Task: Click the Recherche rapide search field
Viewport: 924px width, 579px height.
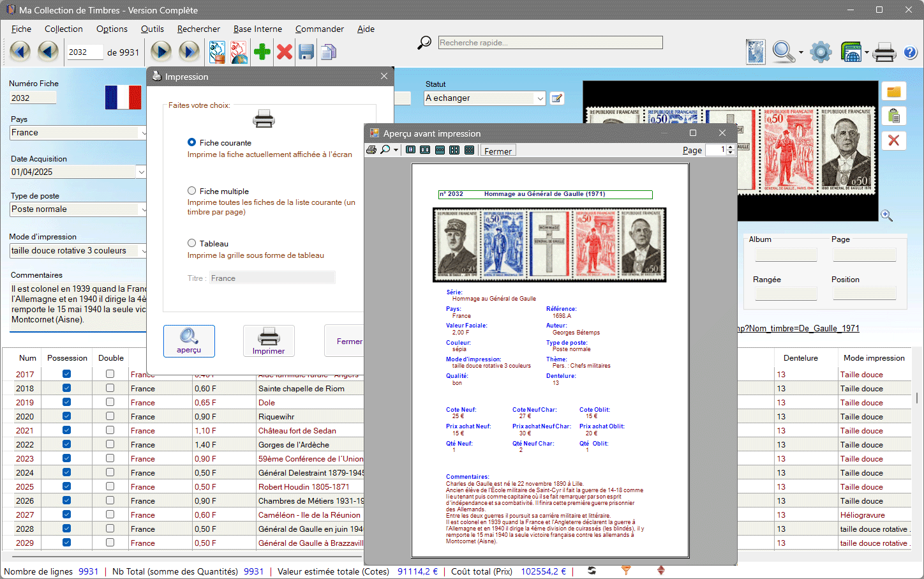Action: point(550,43)
